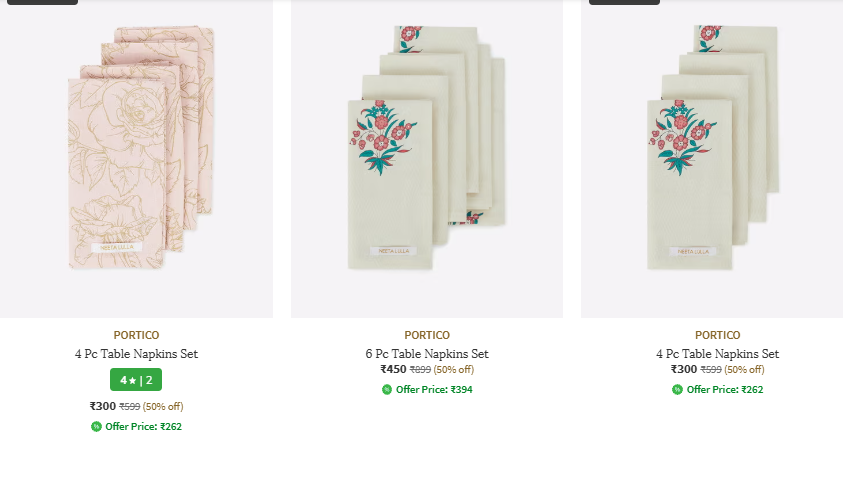Image resolution: width=843 pixels, height=490 pixels.
Task: Click the offer percent icon under the third product
Action: tap(677, 390)
